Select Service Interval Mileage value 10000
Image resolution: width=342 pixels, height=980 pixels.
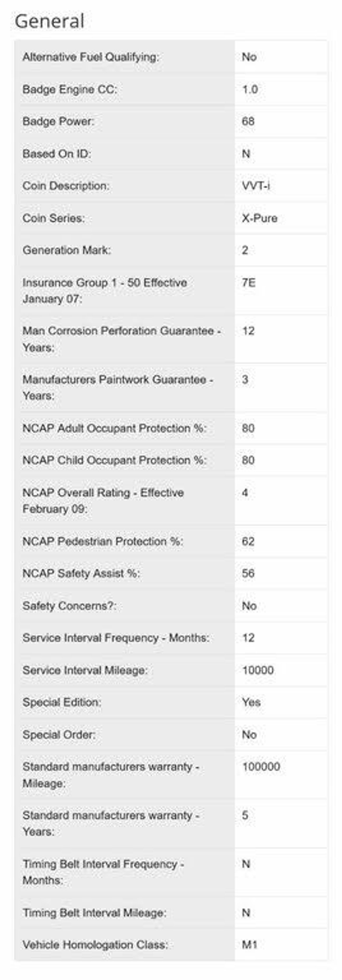258,670
